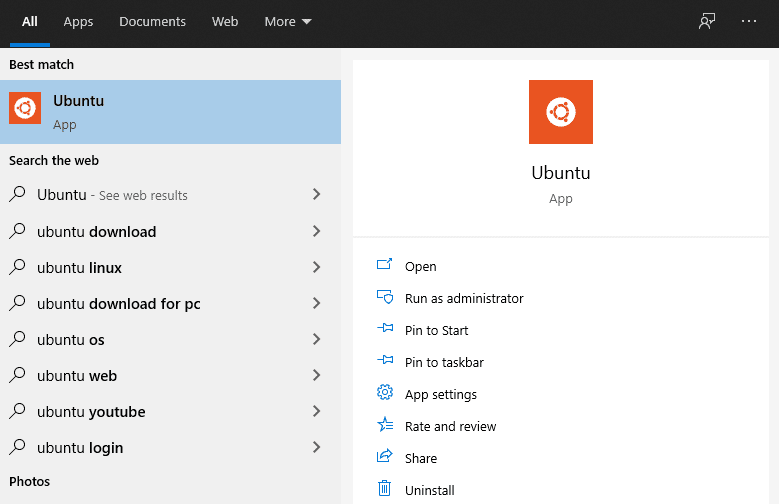Click the Pin to taskbar pin icon
779x504 pixels.
click(x=385, y=360)
